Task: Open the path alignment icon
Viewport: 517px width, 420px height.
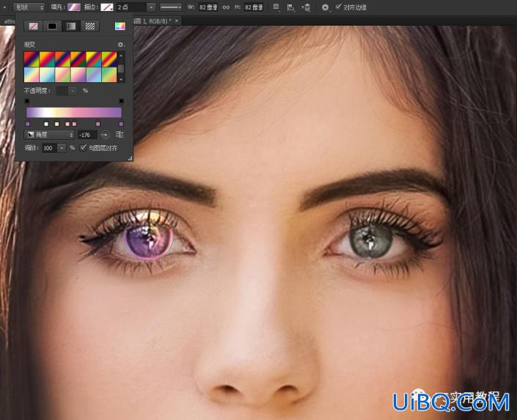Action: tap(290, 7)
